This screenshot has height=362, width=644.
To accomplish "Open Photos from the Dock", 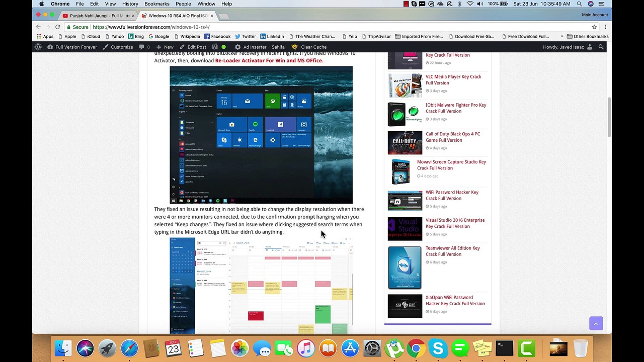I will point(240,348).
